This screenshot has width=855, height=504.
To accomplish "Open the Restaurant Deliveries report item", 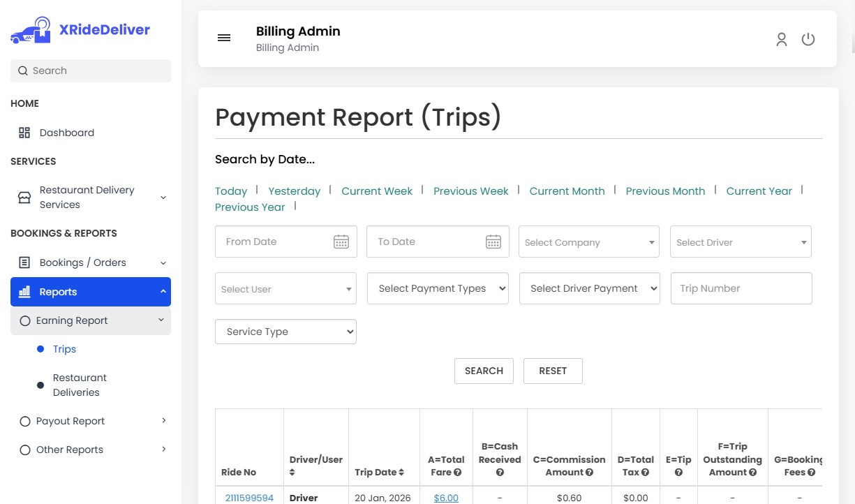I will click(80, 385).
